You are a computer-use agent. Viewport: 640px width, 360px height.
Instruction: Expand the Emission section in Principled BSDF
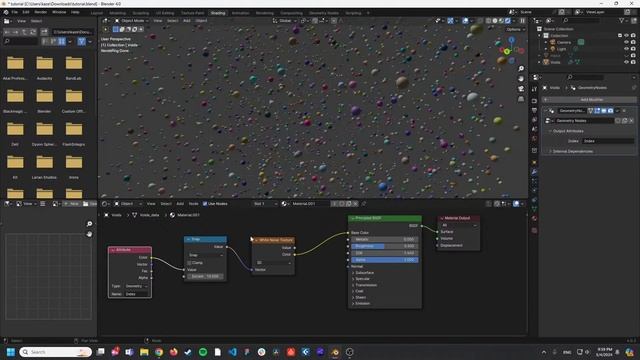click(x=361, y=303)
